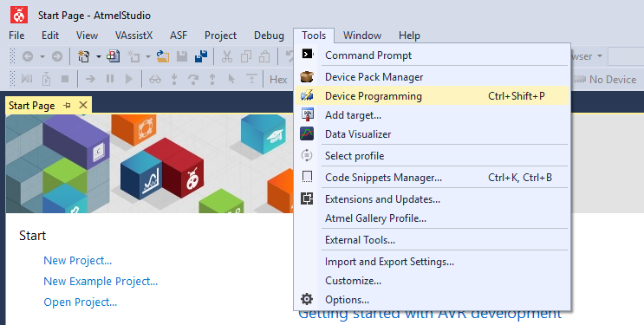Open the View menu
The image size is (644, 325).
pyautogui.click(x=87, y=36)
